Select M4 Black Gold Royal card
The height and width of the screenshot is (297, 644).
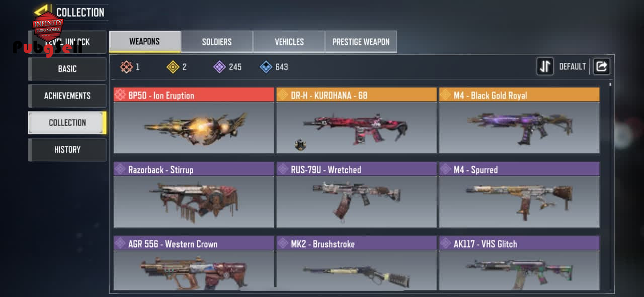(519, 121)
